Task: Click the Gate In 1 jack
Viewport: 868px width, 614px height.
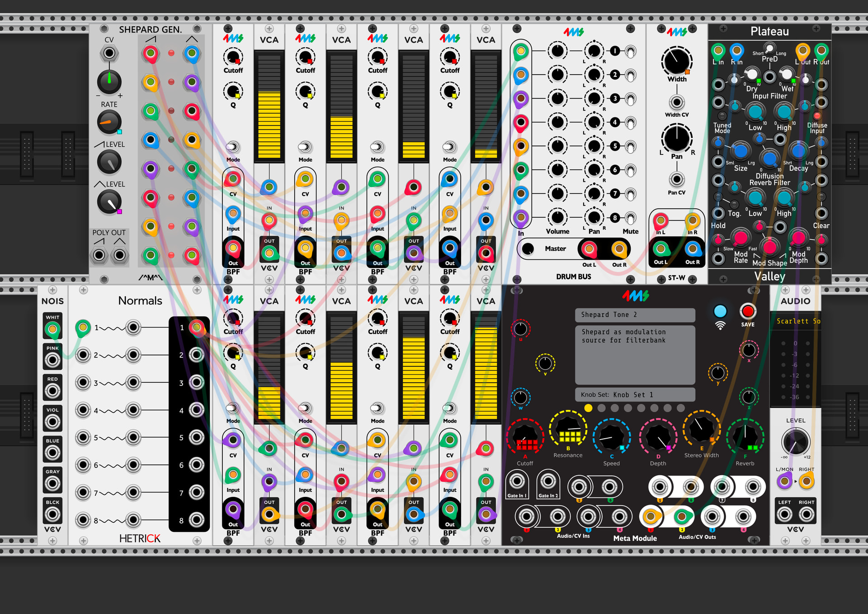Action: 517,482
